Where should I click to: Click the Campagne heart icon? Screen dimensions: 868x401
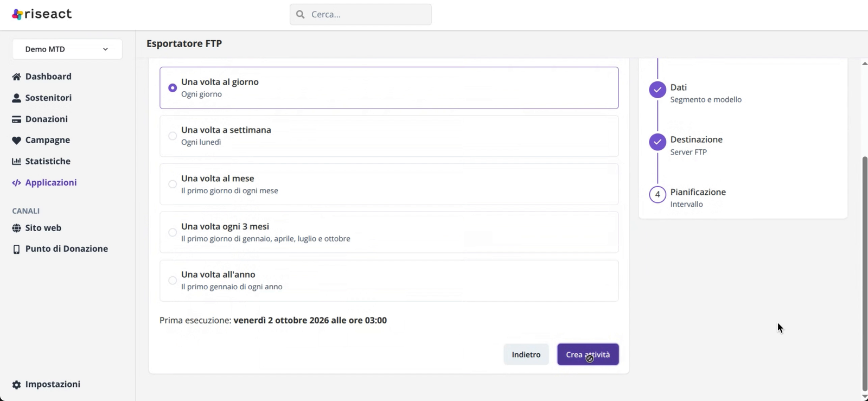tap(16, 141)
